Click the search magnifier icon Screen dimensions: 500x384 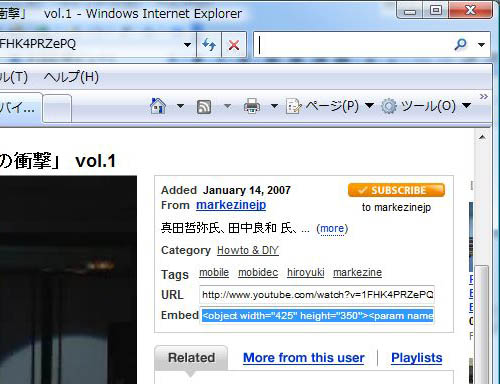461,44
